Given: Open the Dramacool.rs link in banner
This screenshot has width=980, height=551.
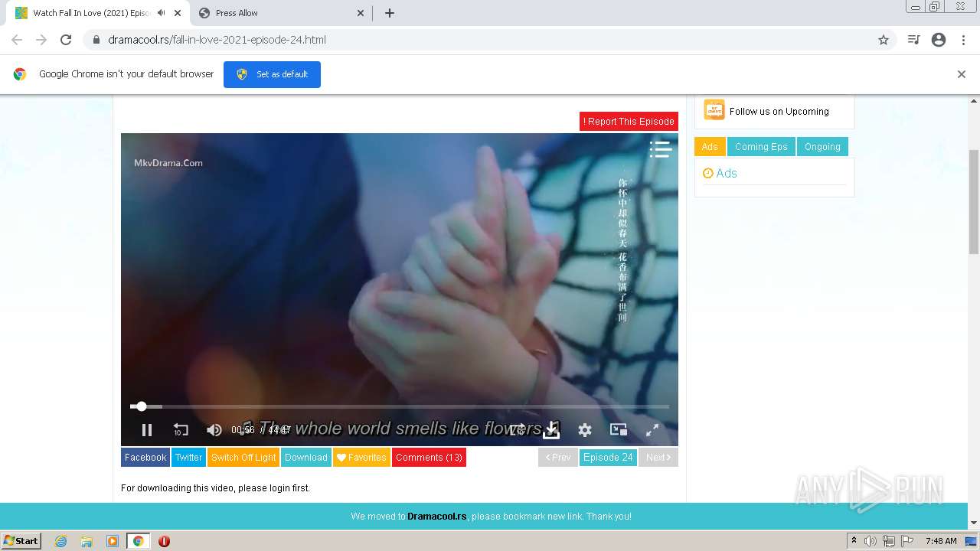Looking at the screenshot, I should (x=437, y=517).
